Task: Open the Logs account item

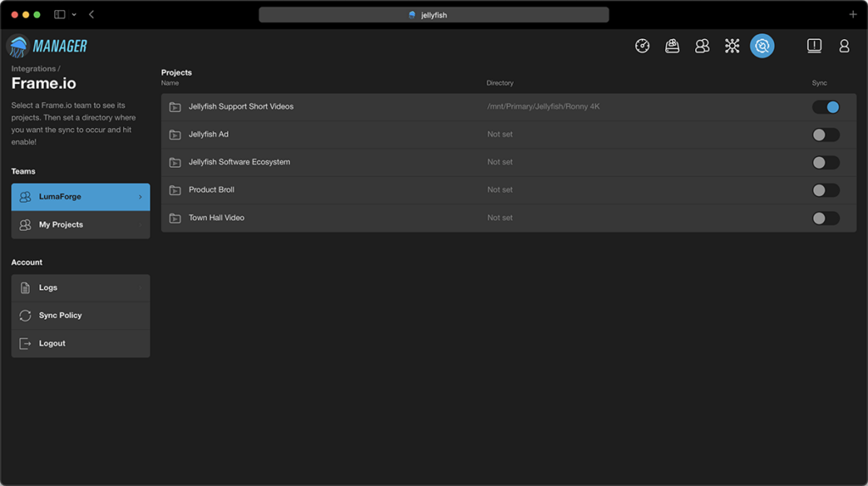Action: [81, 288]
